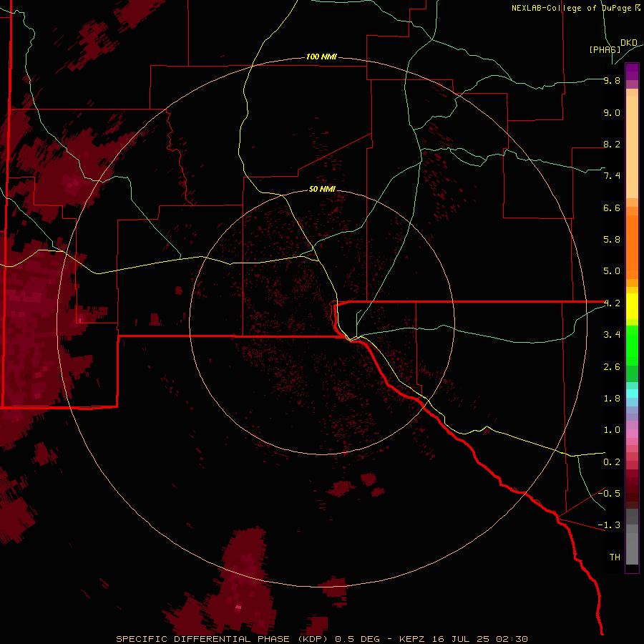
Task: Click the 9.0 value on the color scale
Action: (612, 112)
